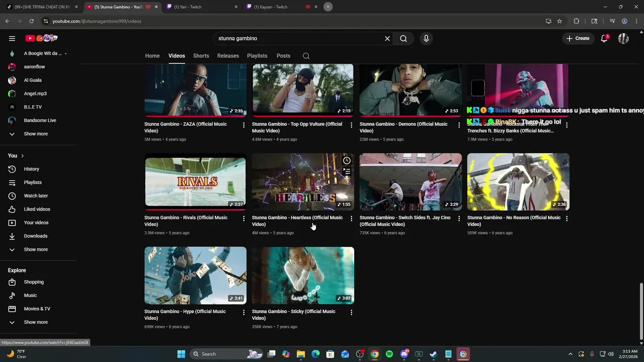Clear the search box text

click(x=387, y=38)
